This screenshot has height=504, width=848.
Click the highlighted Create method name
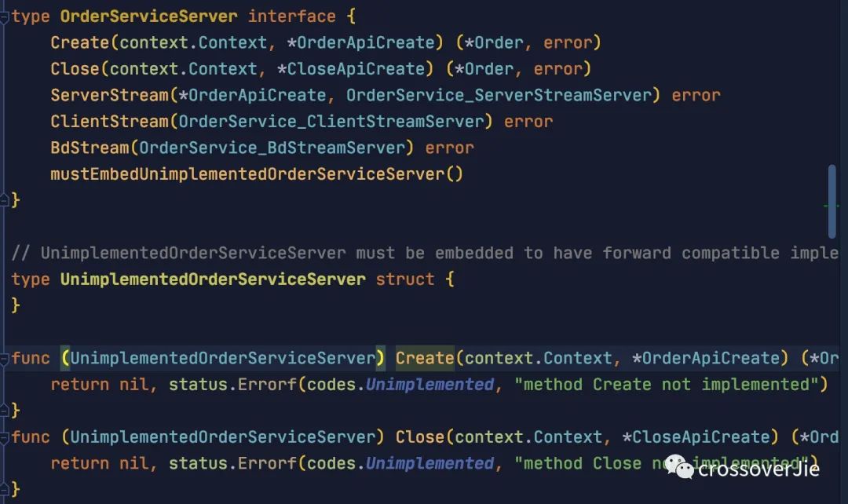tap(425, 358)
